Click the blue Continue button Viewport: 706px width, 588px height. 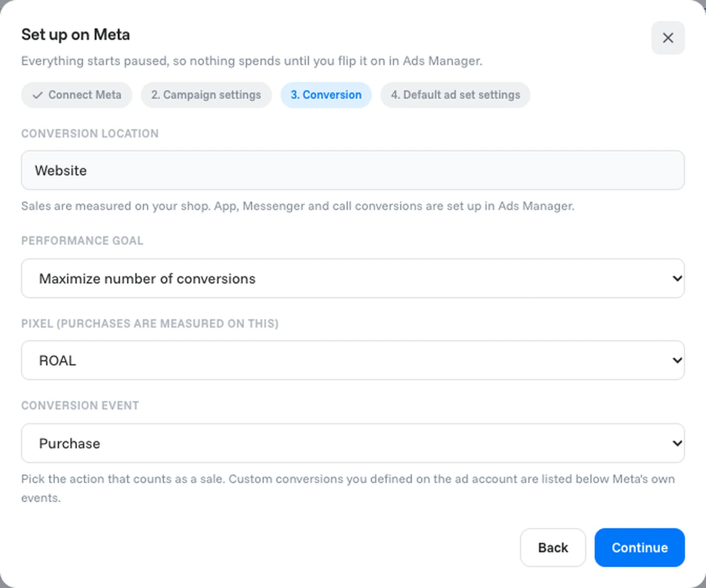point(640,548)
